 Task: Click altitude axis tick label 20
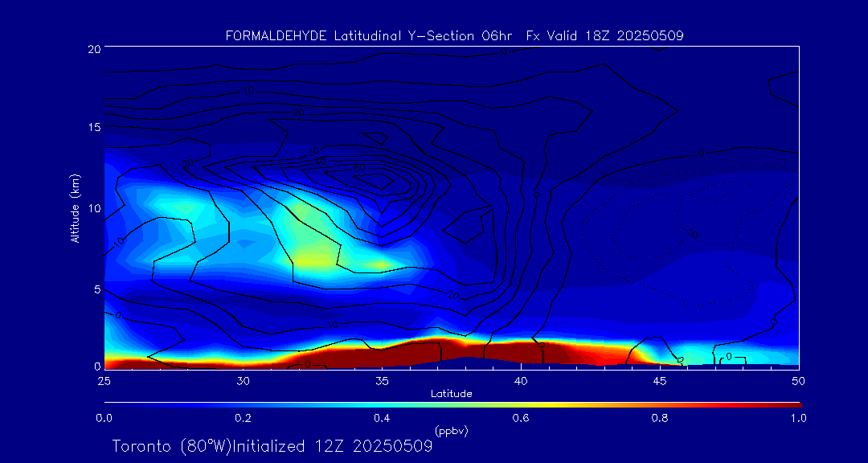pyautogui.click(x=93, y=48)
